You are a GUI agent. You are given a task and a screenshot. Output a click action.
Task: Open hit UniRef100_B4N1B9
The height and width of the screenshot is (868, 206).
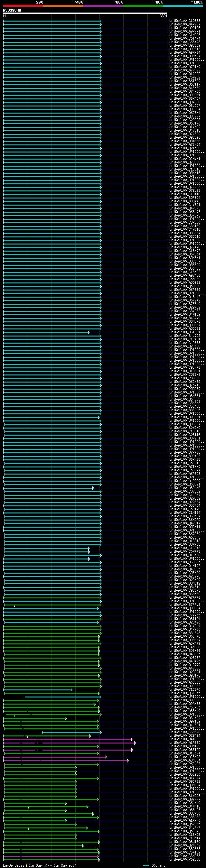pyautogui.click(x=185, y=314)
